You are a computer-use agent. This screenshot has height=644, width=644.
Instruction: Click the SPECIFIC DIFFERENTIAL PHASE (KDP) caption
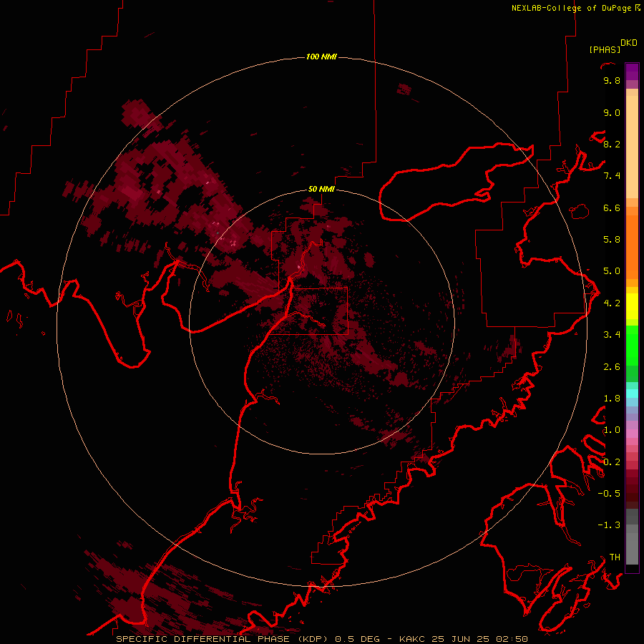(x=222, y=639)
